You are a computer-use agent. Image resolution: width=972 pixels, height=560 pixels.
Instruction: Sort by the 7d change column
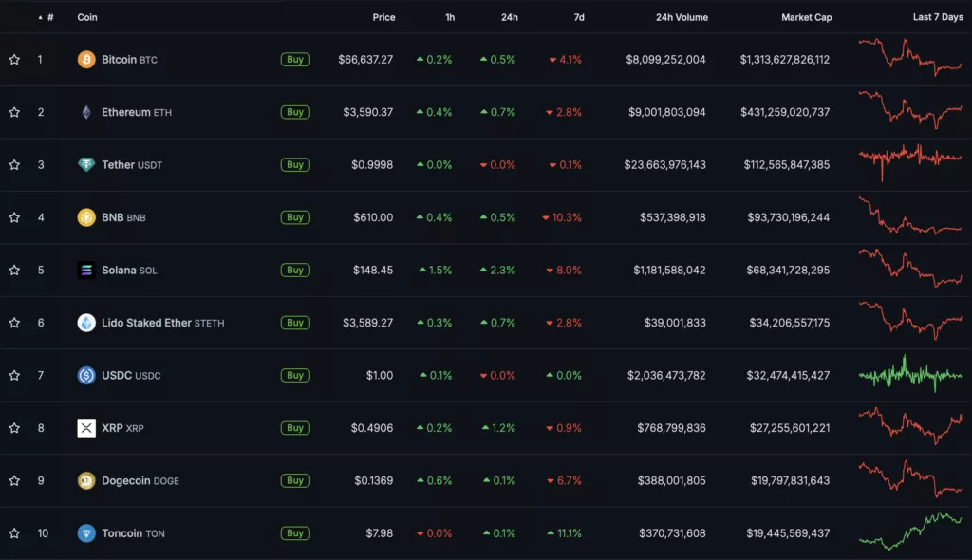[x=579, y=17]
